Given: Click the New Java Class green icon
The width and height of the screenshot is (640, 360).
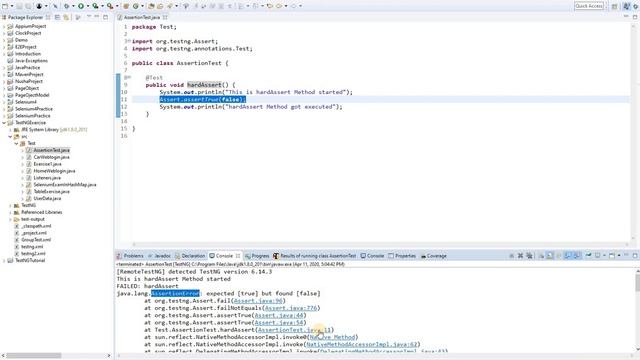Looking at the screenshot, I should click(135, 6).
